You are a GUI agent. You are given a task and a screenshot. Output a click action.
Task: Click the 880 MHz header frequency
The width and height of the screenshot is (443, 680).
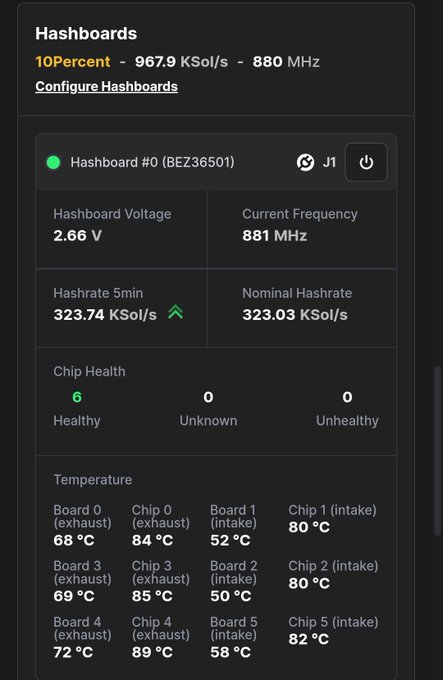click(286, 62)
